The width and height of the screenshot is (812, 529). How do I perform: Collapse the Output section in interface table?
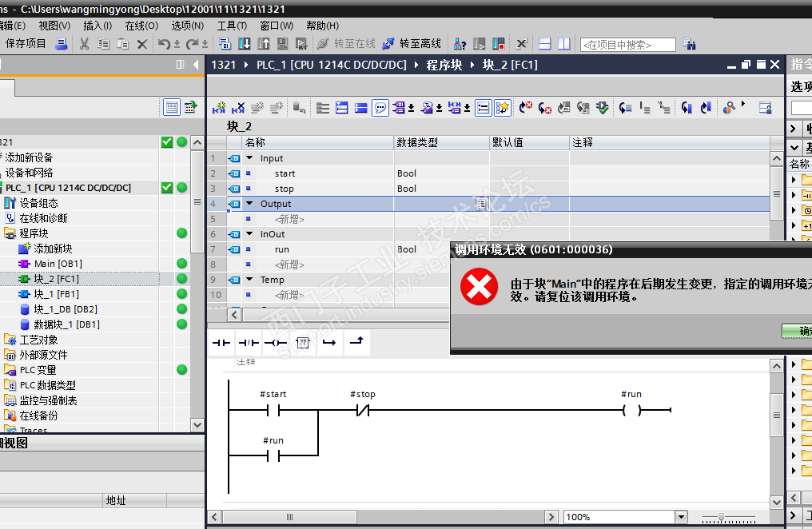pyautogui.click(x=249, y=204)
